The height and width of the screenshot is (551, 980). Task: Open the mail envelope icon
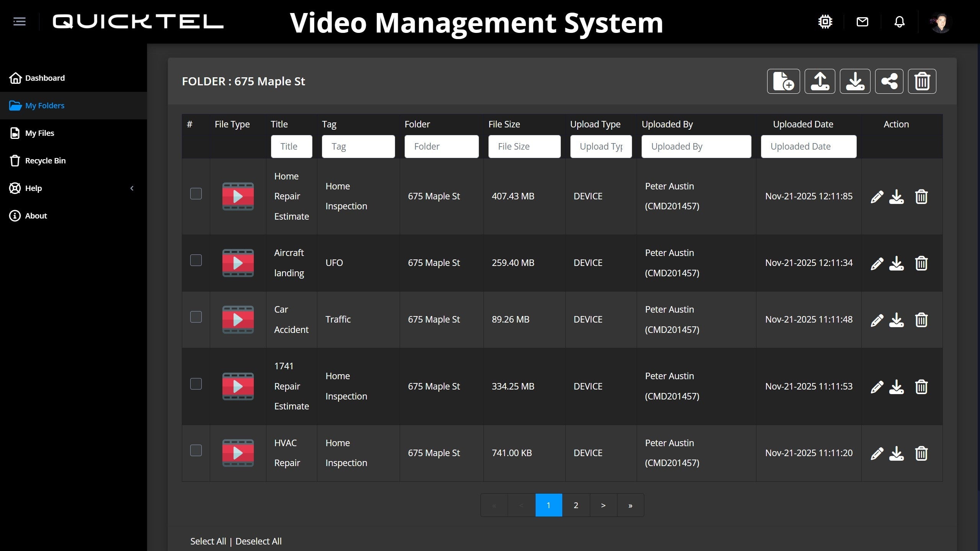862,22
